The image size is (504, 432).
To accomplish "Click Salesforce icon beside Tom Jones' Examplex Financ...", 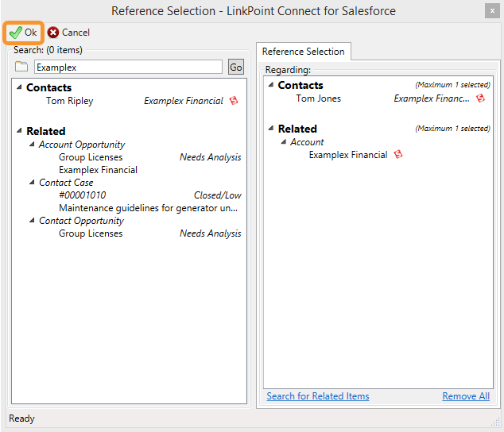I will (x=480, y=98).
